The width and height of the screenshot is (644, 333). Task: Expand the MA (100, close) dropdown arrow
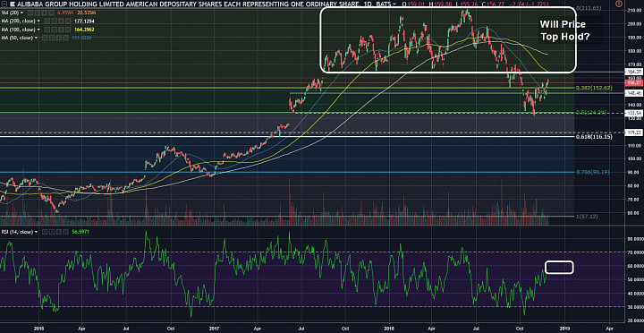pos(38,30)
